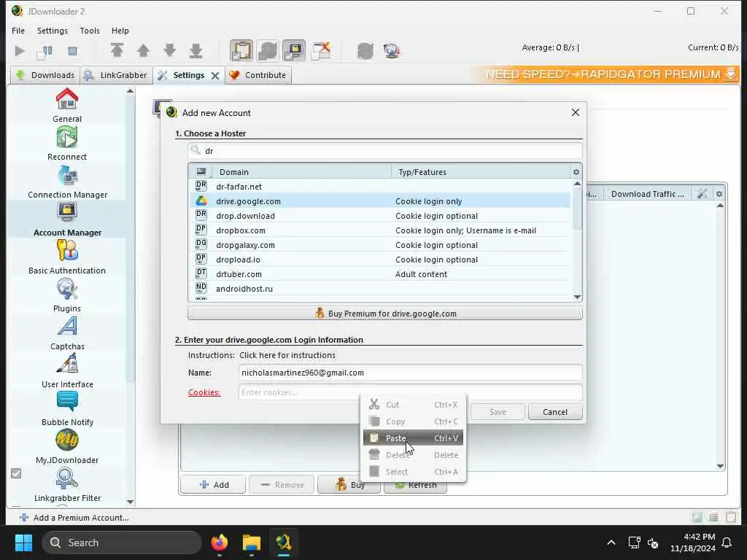The image size is (747, 560).
Task: Open Connection Manager in sidebar
Action: 67,182
